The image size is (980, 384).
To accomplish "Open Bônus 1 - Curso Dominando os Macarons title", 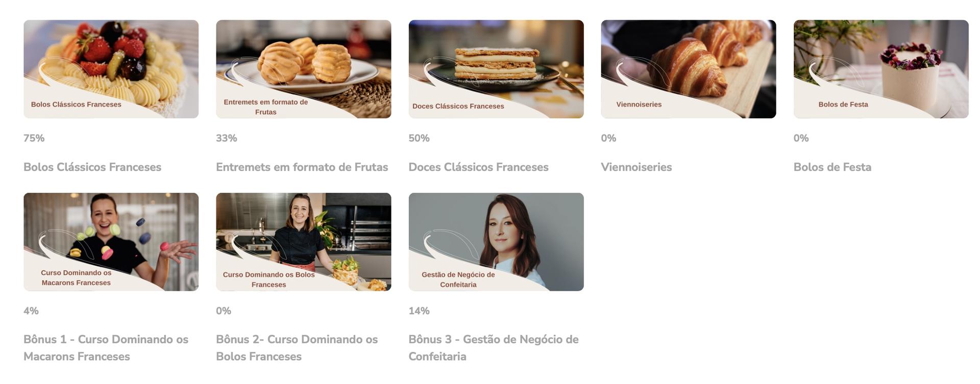I will [x=106, y=348].
